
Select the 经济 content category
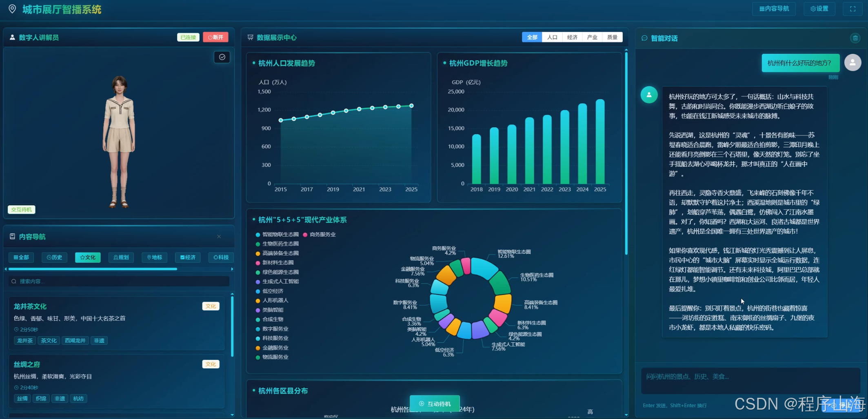point(188,257)
